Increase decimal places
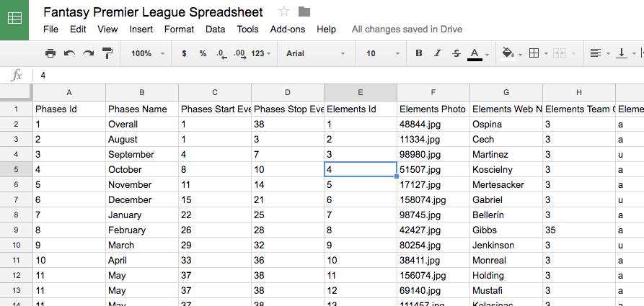 pyautogui.click(x=240, y=54)
